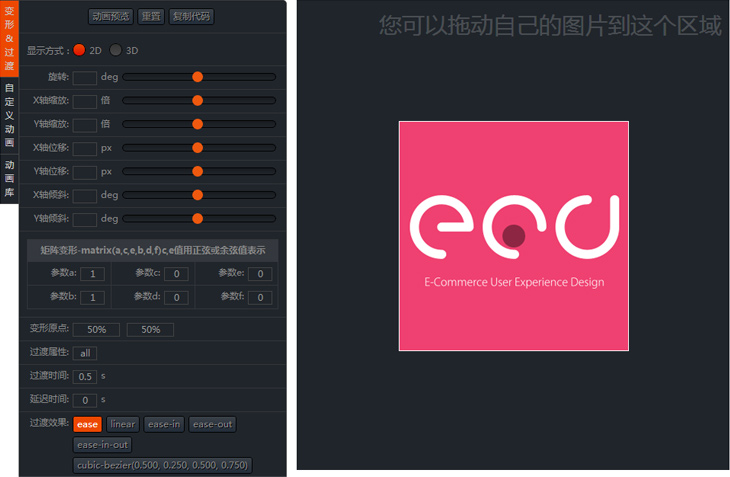Select the 3D display mode radio

tap(115, 50)
